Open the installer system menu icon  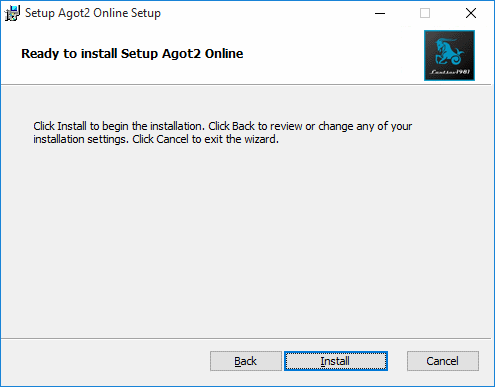pos(12,13)
